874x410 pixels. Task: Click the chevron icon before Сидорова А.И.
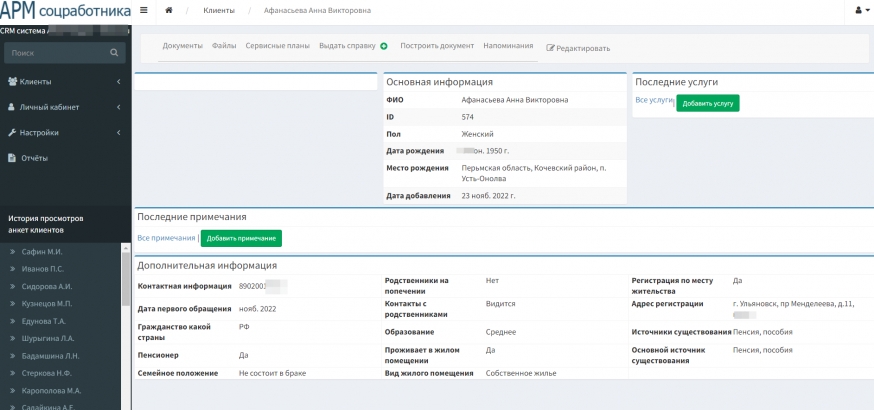point(12,286)
